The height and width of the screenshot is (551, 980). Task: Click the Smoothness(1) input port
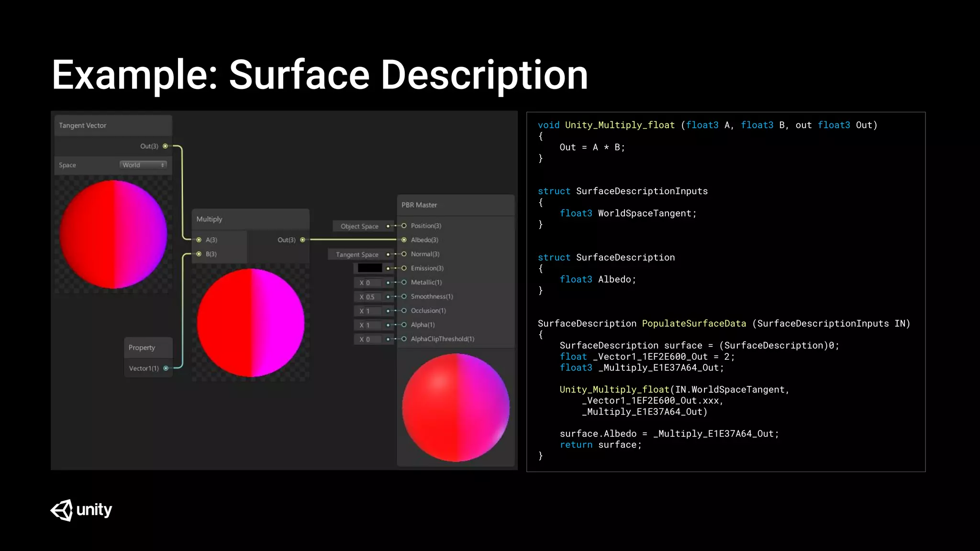click(x=404, y=297)
